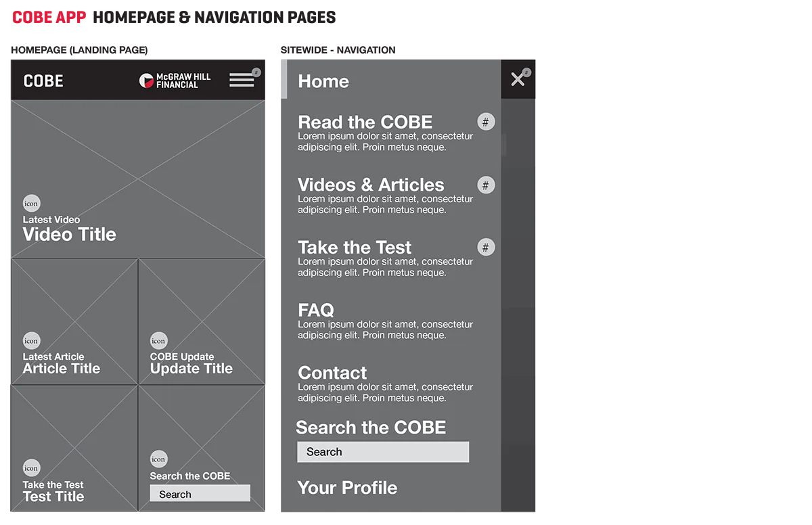
Task: Open the Test Title link
Action: point(53,497)
